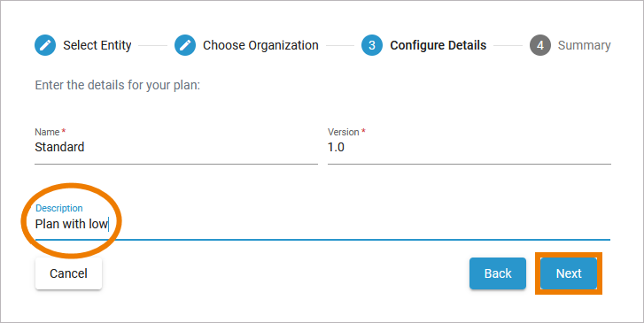
Task: Proceed with the Next button
Action: [569, 273]
